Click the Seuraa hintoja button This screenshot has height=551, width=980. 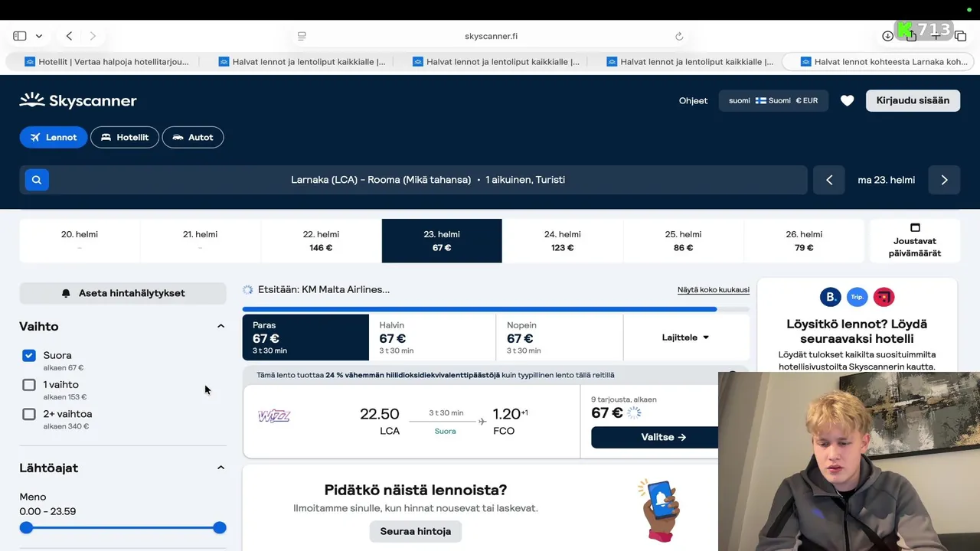[416, 531]
